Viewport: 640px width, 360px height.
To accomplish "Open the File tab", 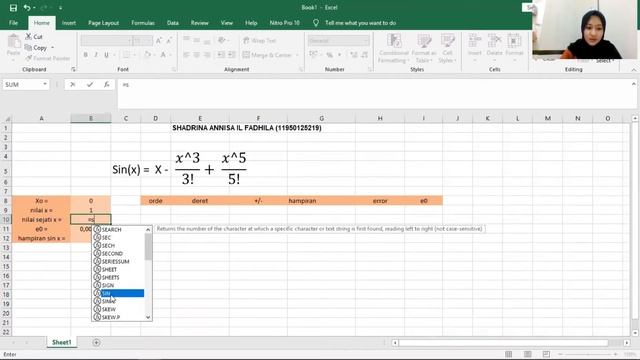I will pyautogui.click(x=13, y=23).
